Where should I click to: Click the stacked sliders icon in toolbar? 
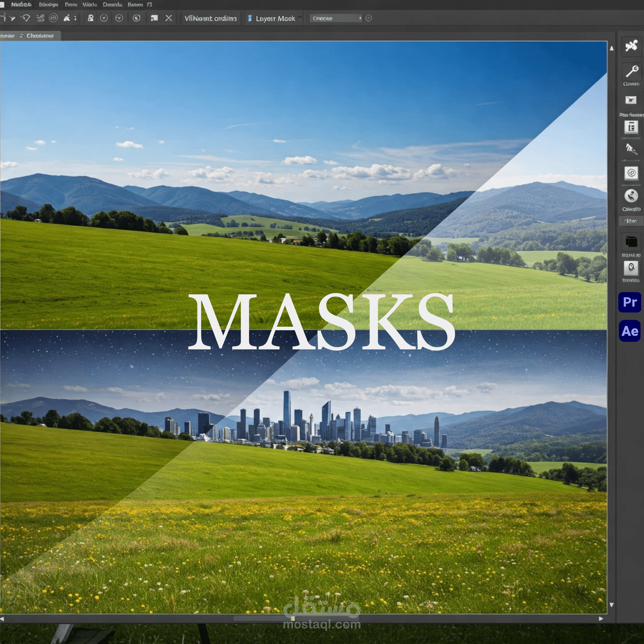(x=40, y=18)
